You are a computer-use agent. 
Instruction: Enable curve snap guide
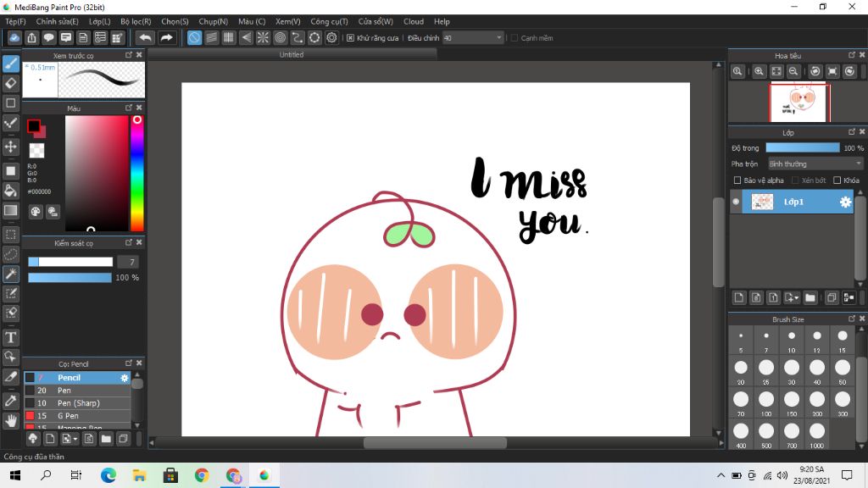coord(298,37)
